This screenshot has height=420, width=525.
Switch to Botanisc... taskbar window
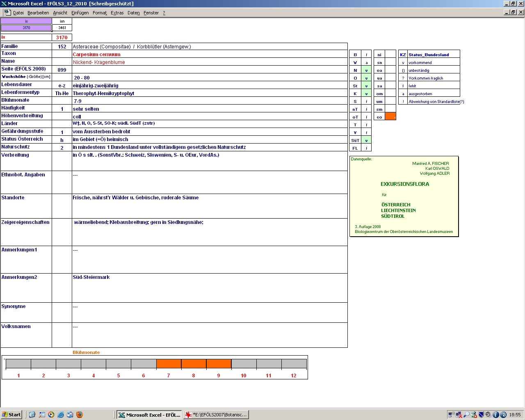pyautogui.click(x=216, y=415)
